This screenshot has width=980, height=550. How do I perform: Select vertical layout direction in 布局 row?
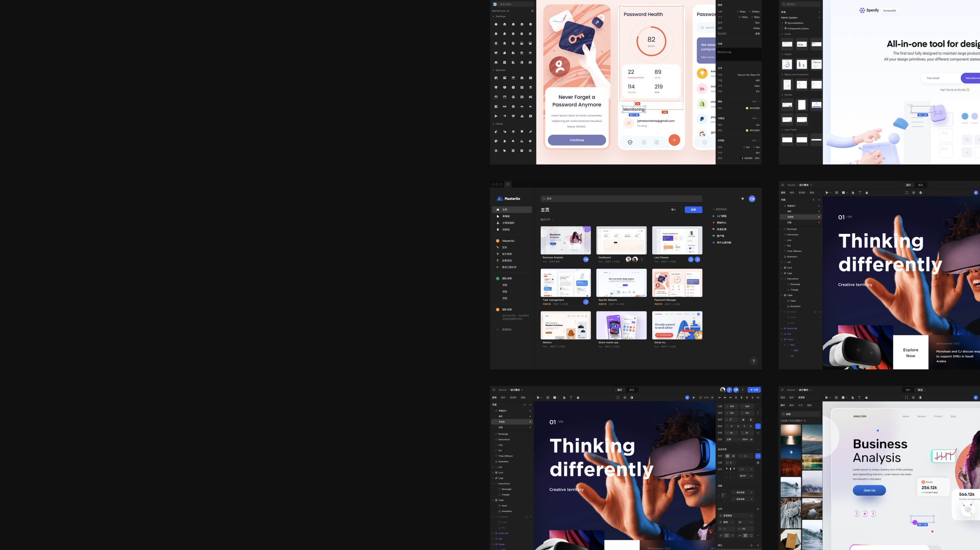[x=733, y=456]
